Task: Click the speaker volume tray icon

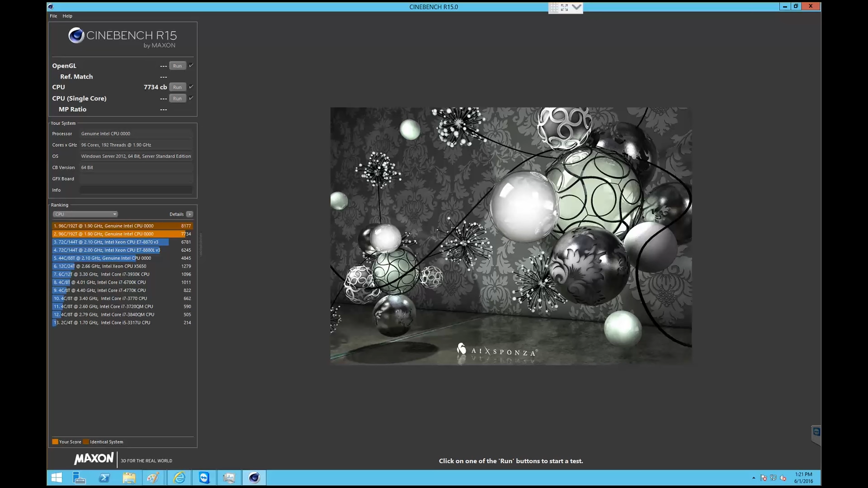Action: click(x=783, y=478)
